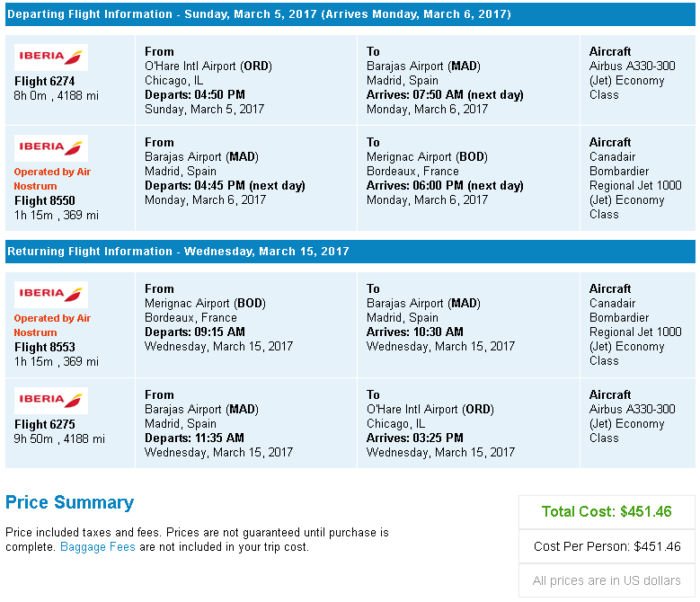Click Operated by Air Nostrum on Flight 8550

pos(52,179)
